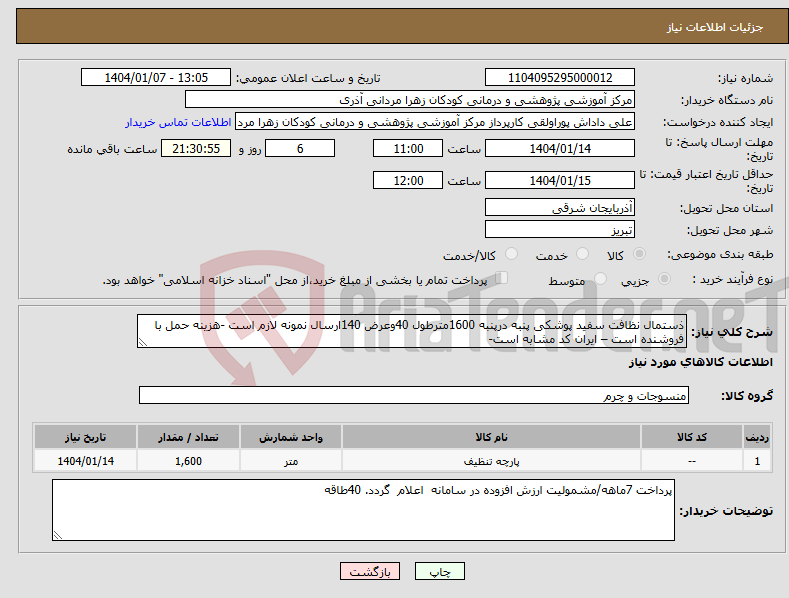
Task: Click the request creator name field
Action: point(435,122)
